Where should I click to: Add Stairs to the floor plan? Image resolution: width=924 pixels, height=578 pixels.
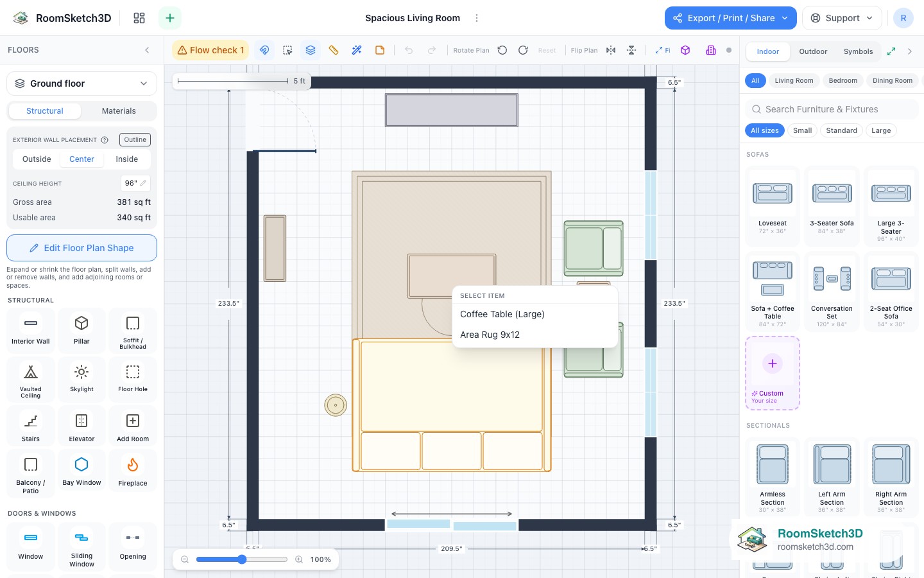(x=30, y=427)
